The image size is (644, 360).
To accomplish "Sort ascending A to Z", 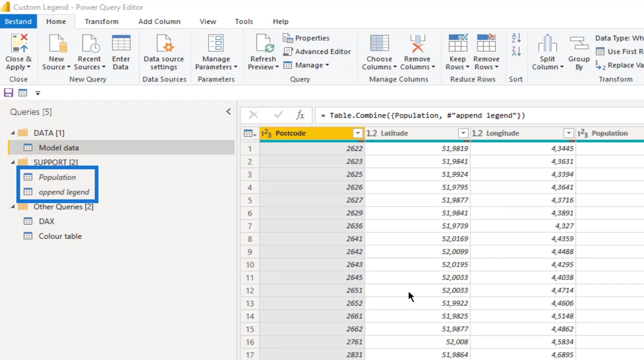I will coord(516,38).
